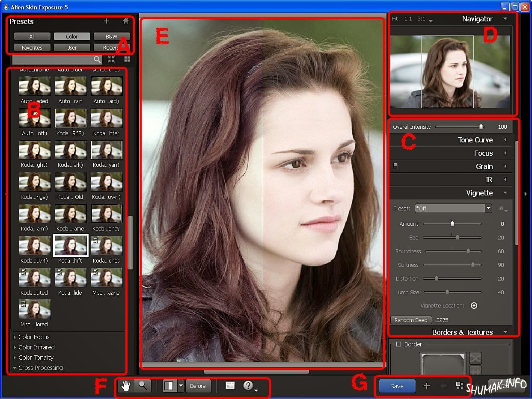Adjust the Overall Intensity slider

pyautogui.click(x=481, y=127)
